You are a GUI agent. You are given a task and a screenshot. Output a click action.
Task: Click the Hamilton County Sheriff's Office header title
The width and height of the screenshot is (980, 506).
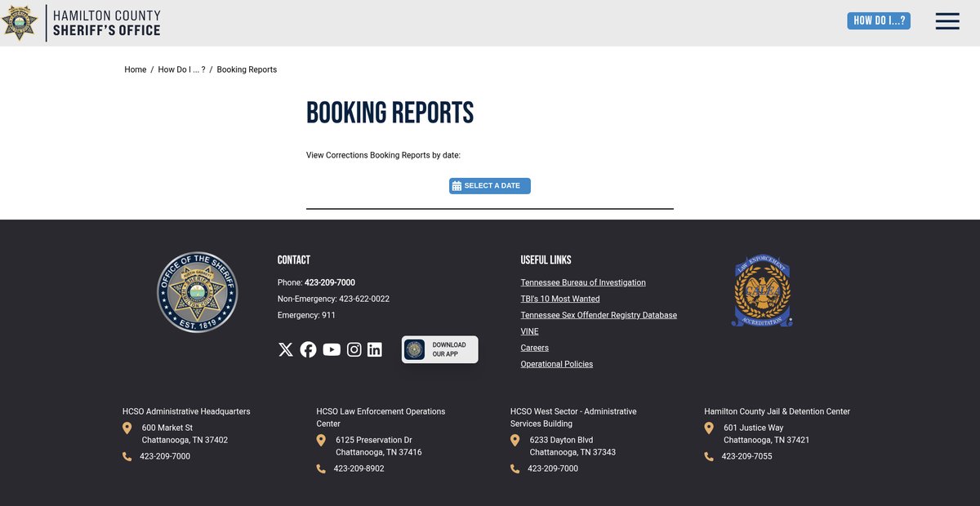coord(107,23)
